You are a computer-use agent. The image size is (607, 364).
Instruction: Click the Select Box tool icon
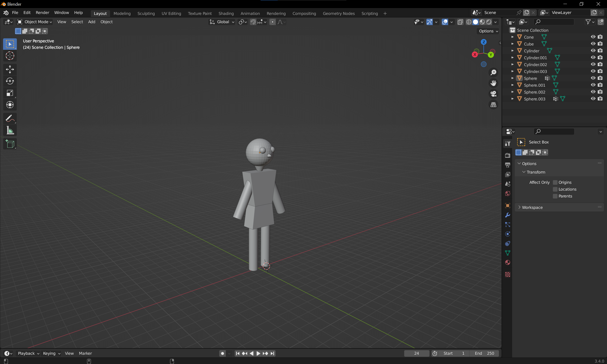[10, 44]
